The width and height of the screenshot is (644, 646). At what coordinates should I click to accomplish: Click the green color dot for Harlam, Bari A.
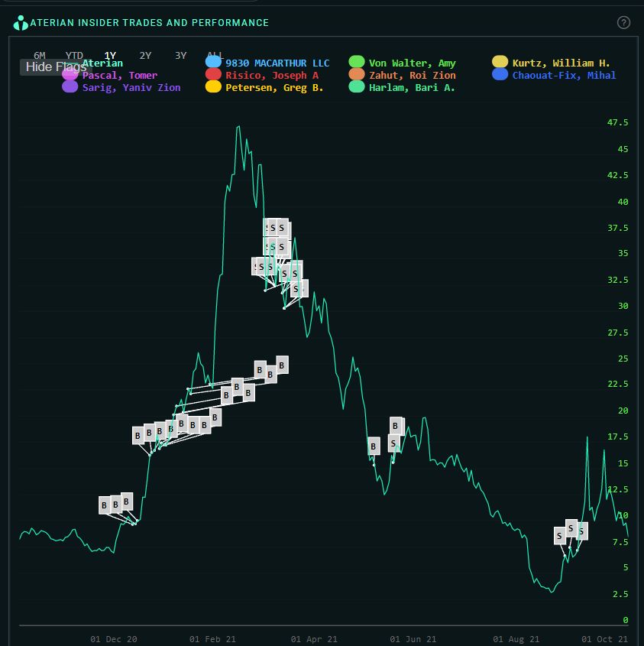[358, 87]
